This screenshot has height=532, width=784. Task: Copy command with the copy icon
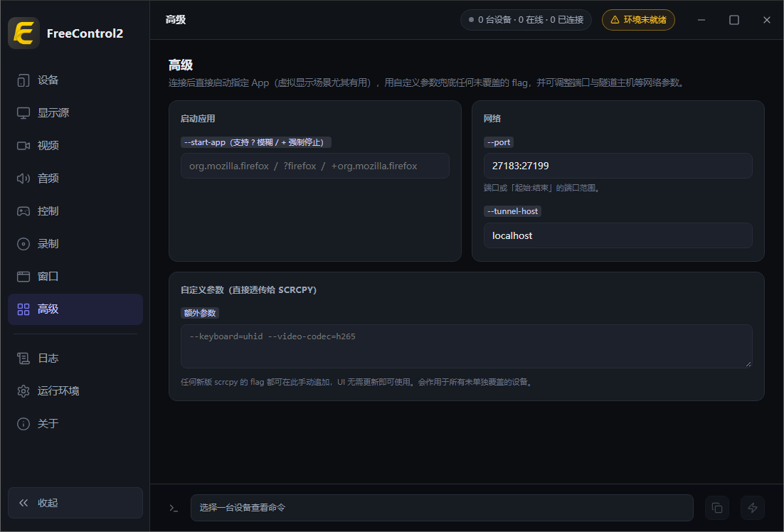[716, 508]
